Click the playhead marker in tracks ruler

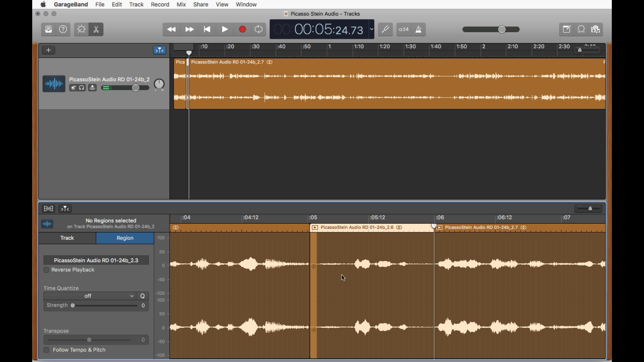pyautogui.click(x=189, y=53)
